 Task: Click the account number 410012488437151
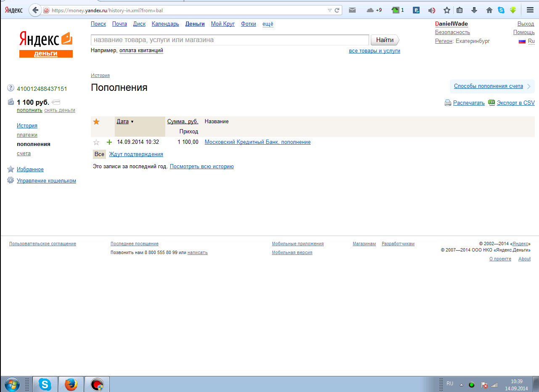42,89
